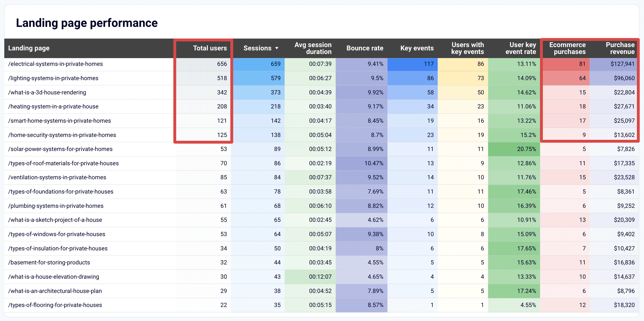Click Total users value 656
Viewport: 644px width, 321px height.
click(222, 64)
